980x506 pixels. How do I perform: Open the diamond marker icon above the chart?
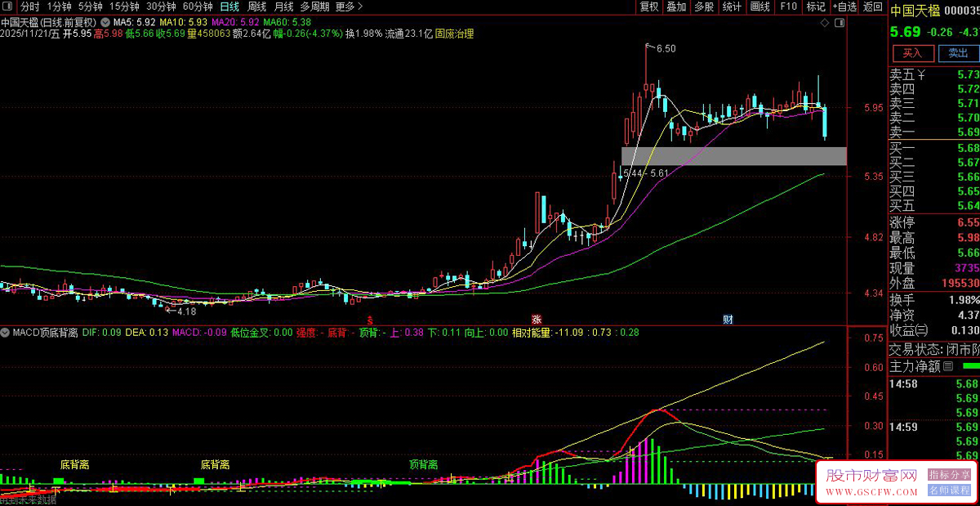pos(825,21)
